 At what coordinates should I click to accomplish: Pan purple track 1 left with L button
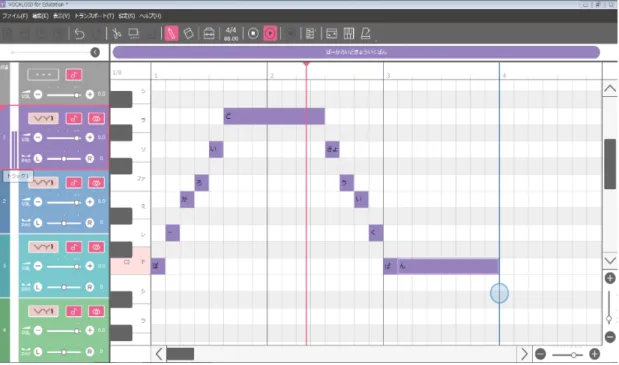38,159
